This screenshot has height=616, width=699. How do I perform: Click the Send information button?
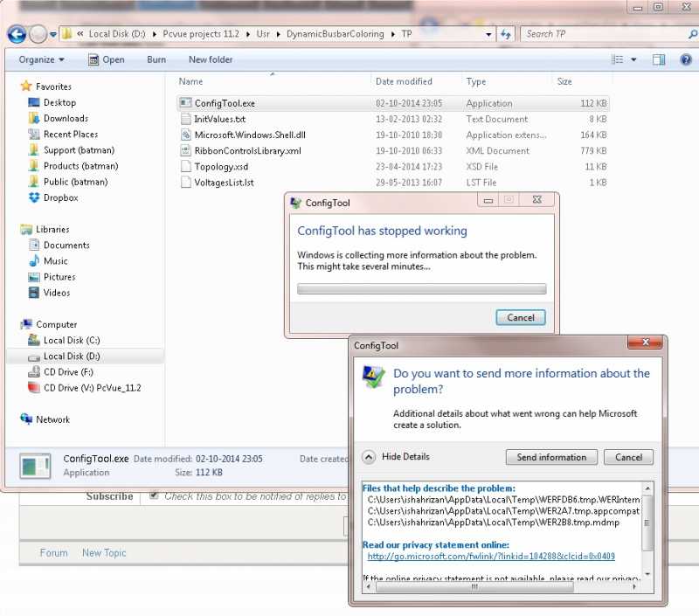[x=551, y=457]
